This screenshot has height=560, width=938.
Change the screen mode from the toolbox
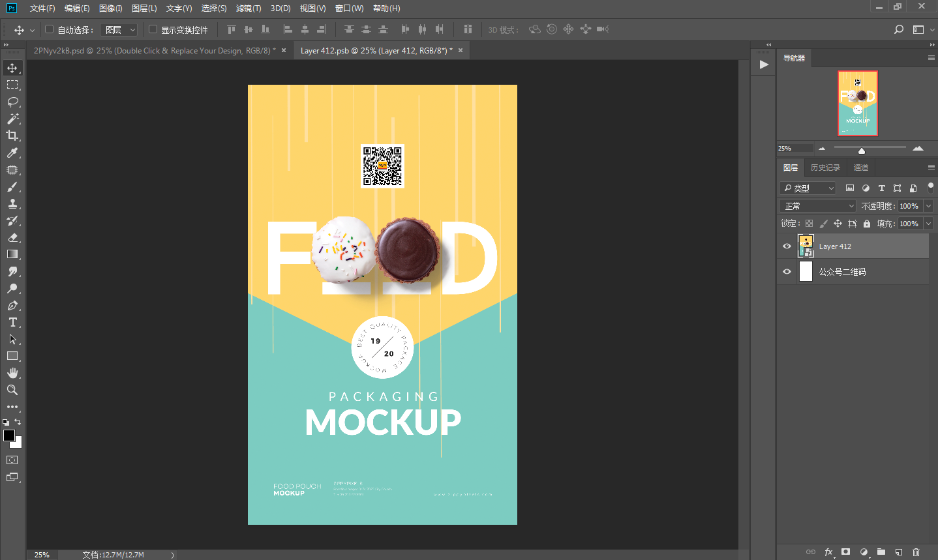tap(12, 477)
